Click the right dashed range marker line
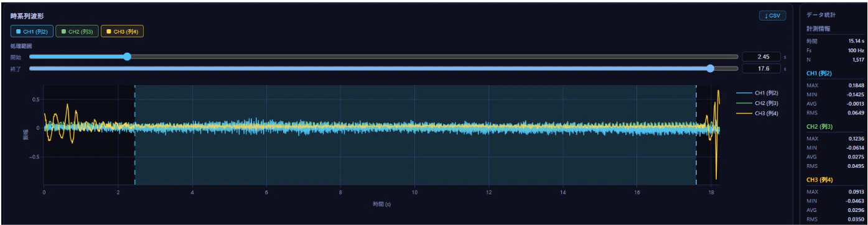This screenshot has width=868, height=225. point(696,135)
